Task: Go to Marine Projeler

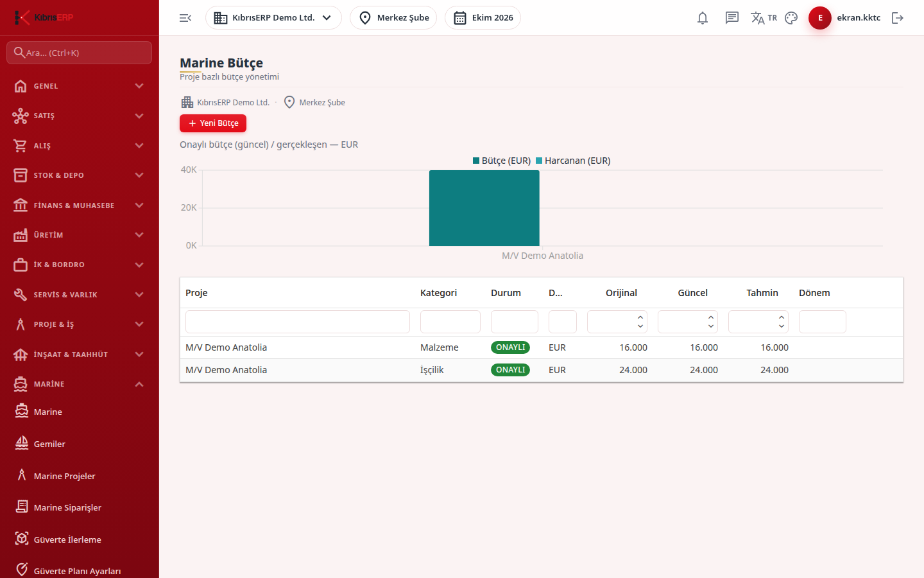Action: tap(80, 476)
